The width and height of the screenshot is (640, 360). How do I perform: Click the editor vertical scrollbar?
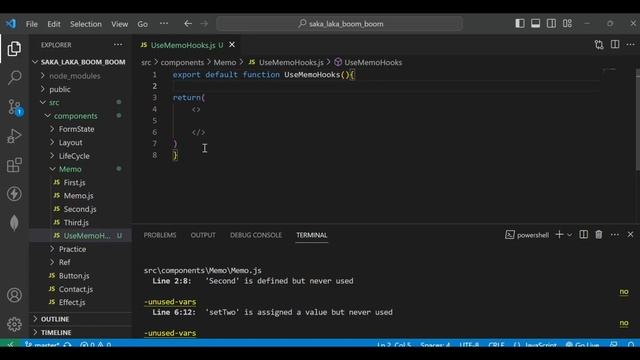point(637,119)
